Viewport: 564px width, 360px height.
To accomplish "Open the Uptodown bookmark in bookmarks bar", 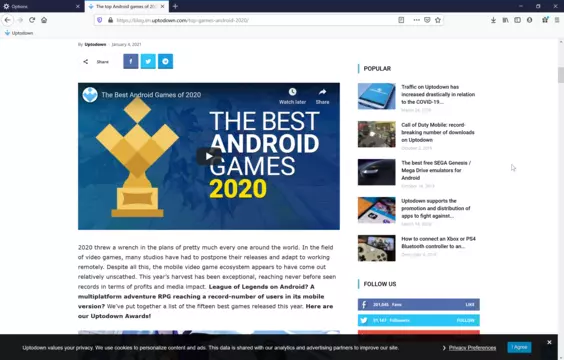I will pyautogui.click(x=19, y=33).
